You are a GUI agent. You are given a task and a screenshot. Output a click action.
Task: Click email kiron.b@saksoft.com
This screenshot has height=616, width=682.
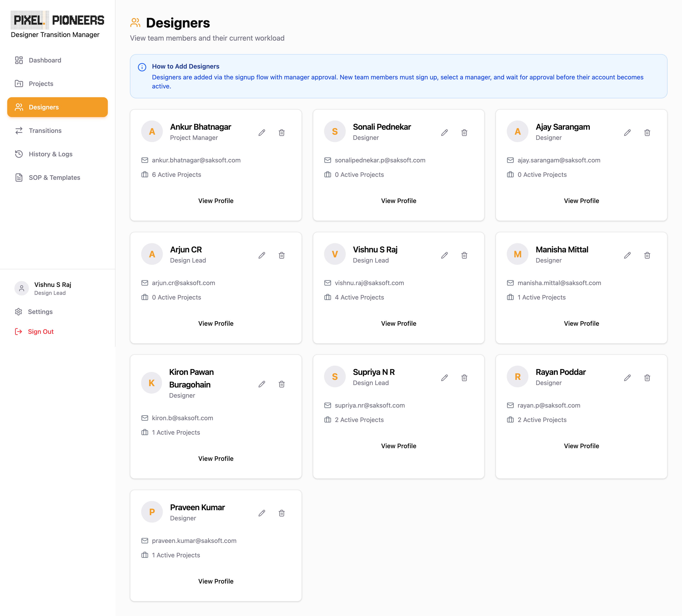click(x=182, y=418)
